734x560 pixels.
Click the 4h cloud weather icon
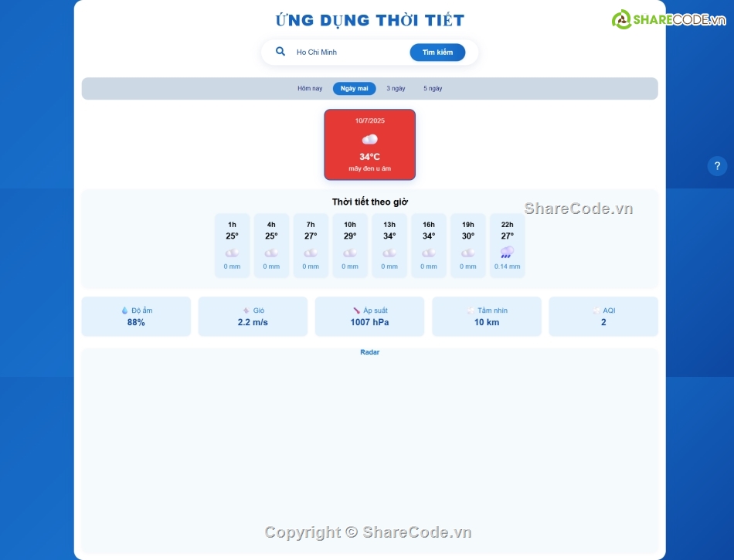[271, 253]
